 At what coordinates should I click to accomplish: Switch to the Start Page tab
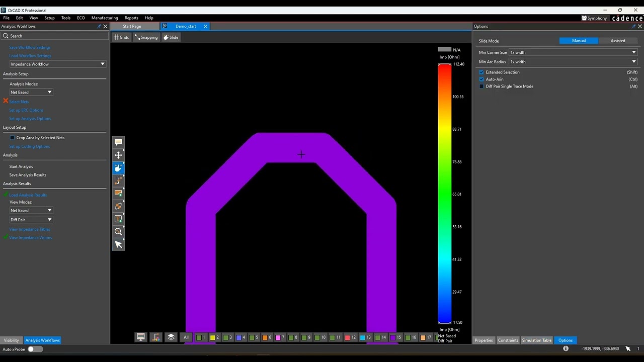[x=132, y=26]
